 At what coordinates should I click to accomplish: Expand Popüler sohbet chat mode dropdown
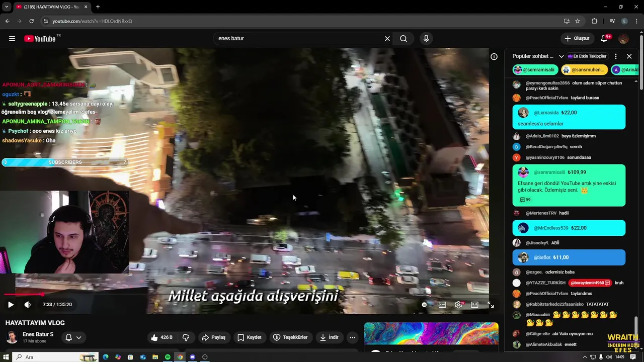pos(561,56)
